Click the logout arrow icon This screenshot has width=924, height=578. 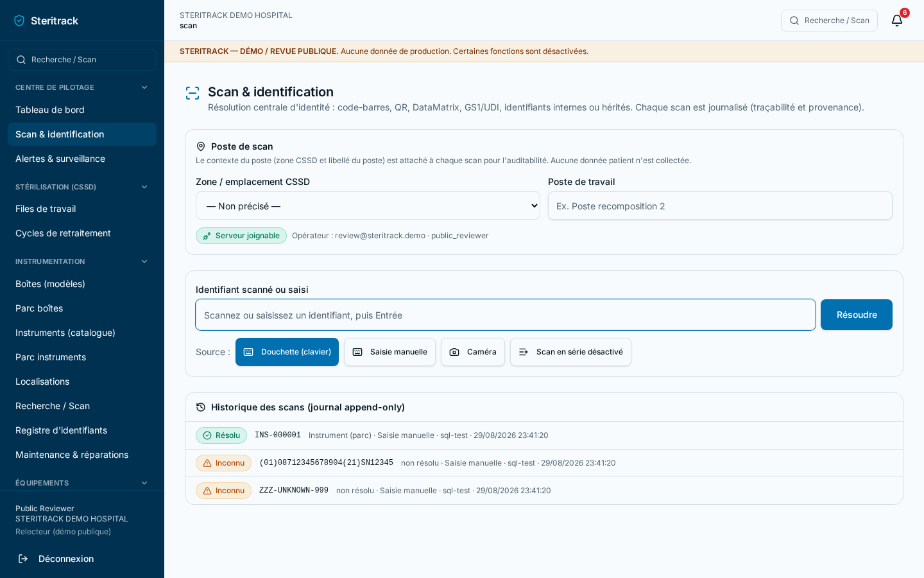23,559
